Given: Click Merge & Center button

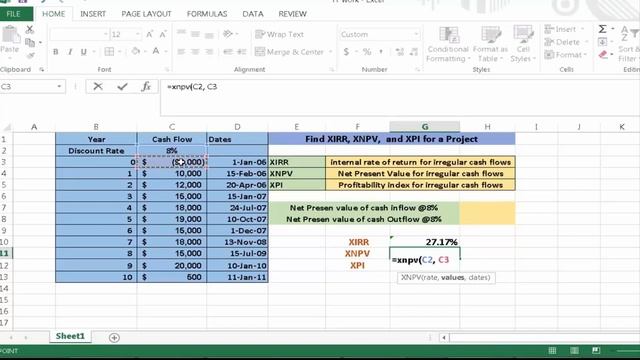Looking at the screenshot, I should [289, 52].
